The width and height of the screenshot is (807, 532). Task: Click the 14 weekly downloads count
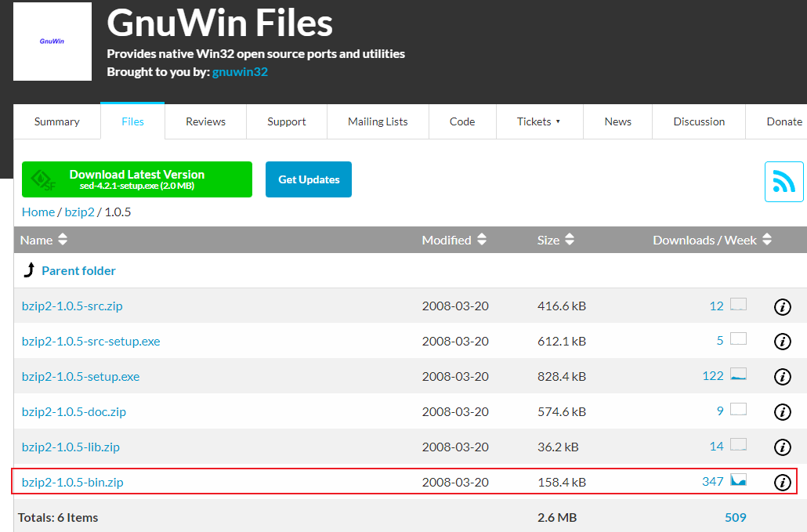(716, 447)
